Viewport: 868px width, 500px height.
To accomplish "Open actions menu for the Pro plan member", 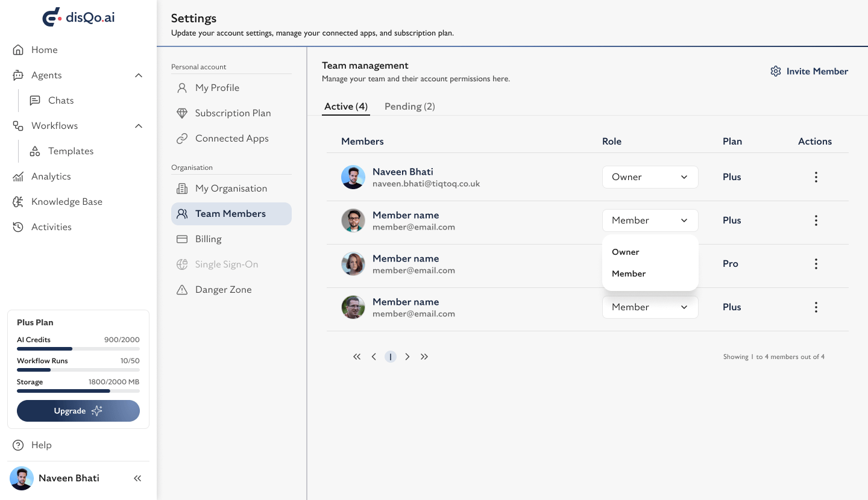I will (x=816, y=264).
